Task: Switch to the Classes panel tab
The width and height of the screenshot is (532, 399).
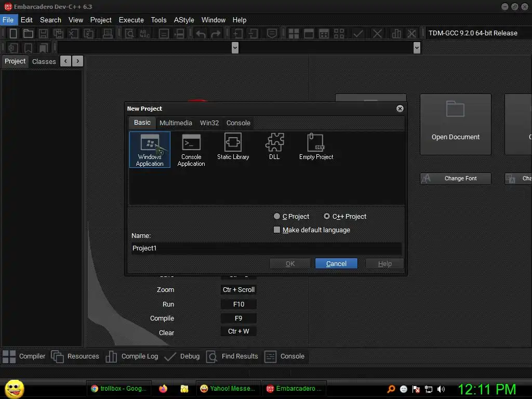Action: coord(44,61)
